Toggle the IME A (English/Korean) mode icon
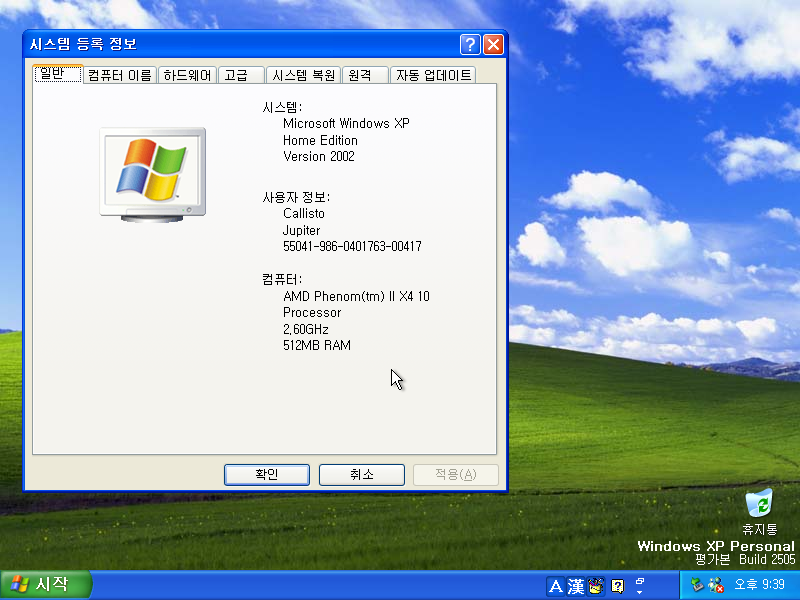The height and width of the screenshot is (600, 800). 556,586
